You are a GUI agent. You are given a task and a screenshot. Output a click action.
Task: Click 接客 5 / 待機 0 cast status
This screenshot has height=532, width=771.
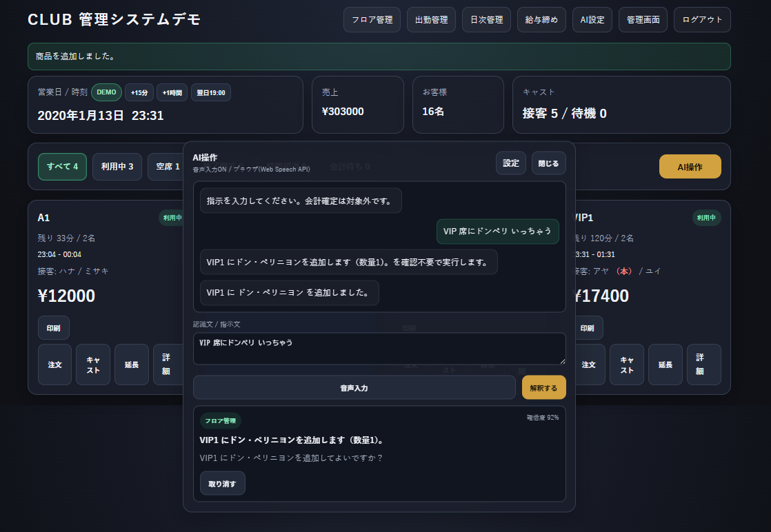click(565, 114)
